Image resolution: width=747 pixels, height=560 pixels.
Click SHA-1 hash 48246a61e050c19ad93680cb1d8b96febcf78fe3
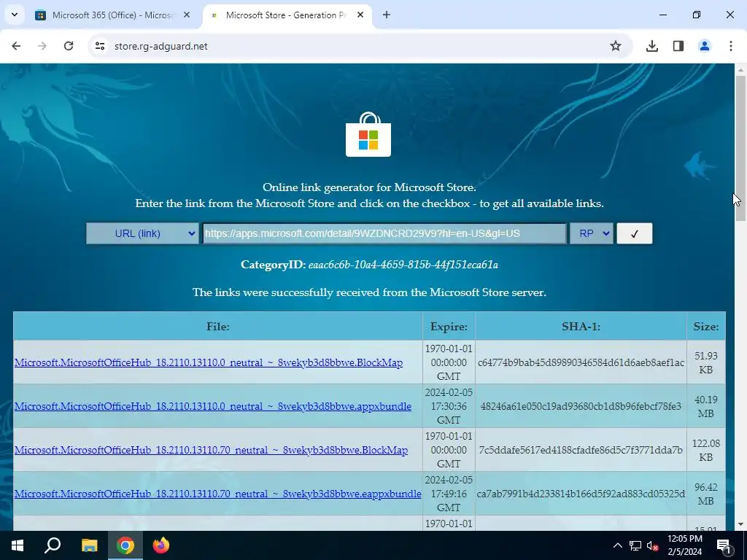point(581,406)
